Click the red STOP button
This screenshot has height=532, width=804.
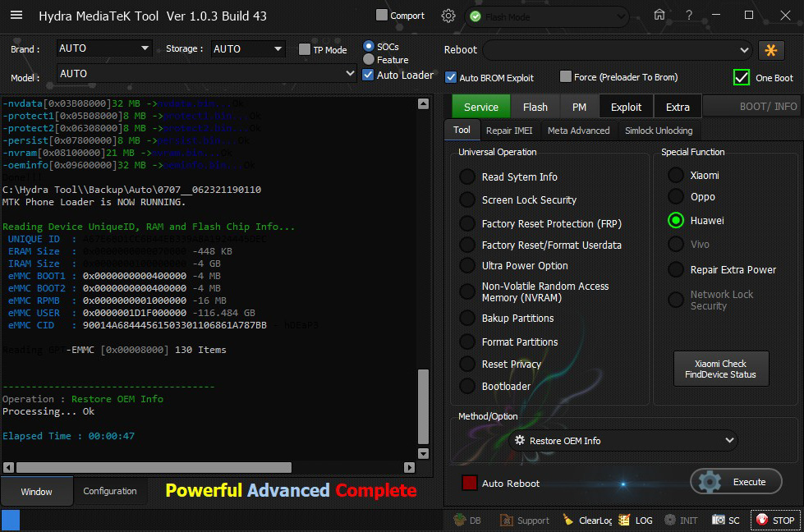776,520
